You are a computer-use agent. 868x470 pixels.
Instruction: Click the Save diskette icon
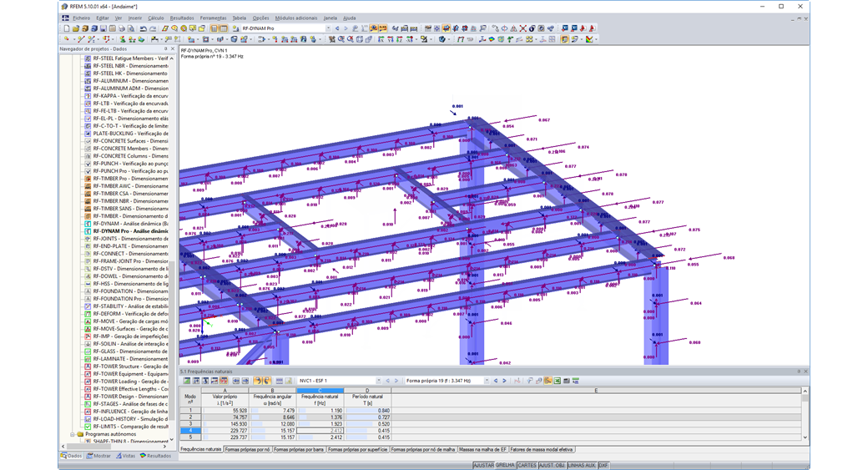pyautogui.click(x=103, y=28)
